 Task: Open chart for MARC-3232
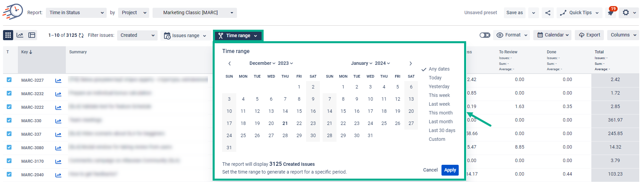pos(58,94)
